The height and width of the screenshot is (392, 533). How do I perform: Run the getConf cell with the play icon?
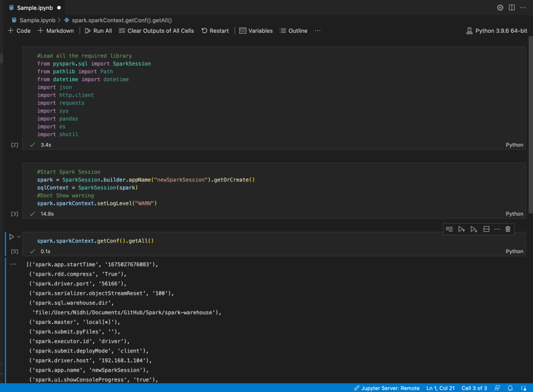[11, 237]
